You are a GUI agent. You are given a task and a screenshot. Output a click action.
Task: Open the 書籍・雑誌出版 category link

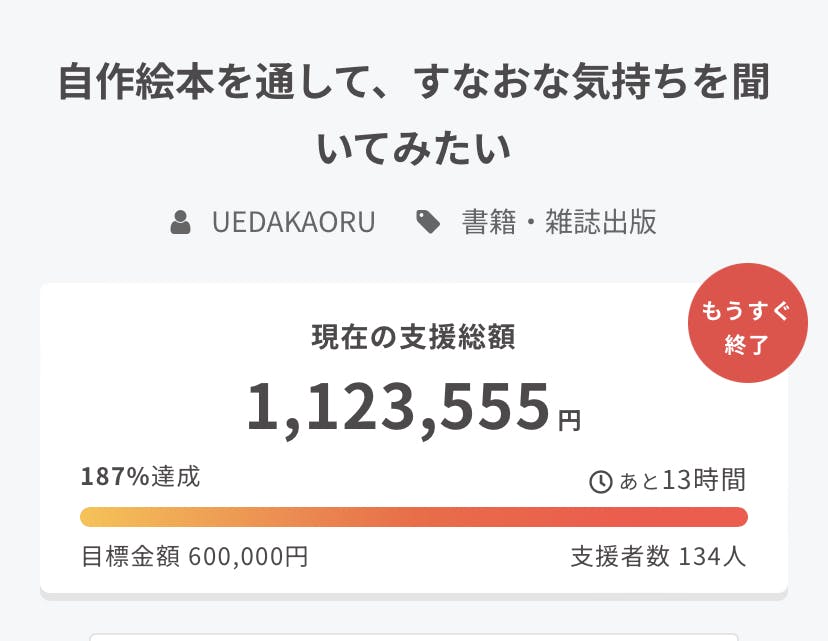coord(559,222)
